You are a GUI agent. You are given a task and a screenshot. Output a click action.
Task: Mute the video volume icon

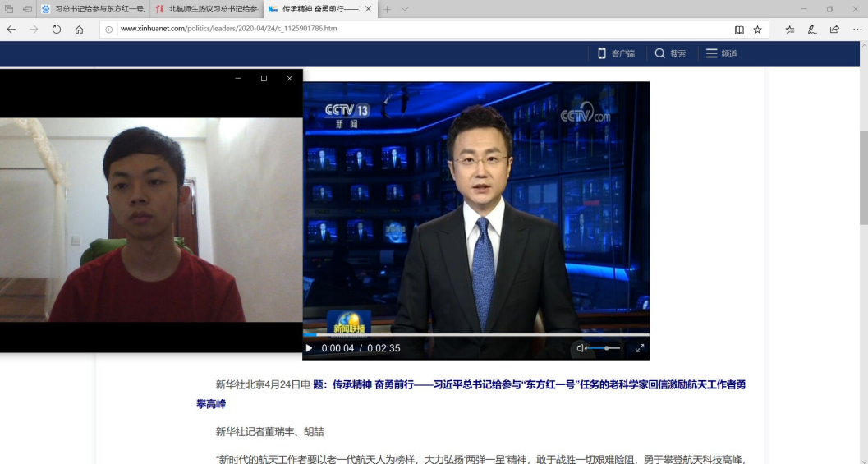pos(581,348)
